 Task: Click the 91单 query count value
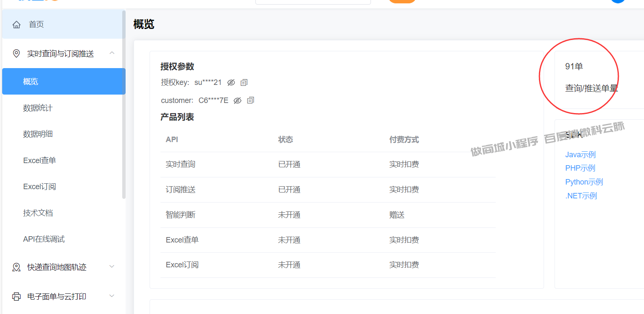pyautogui.click(x=574, y=66)
